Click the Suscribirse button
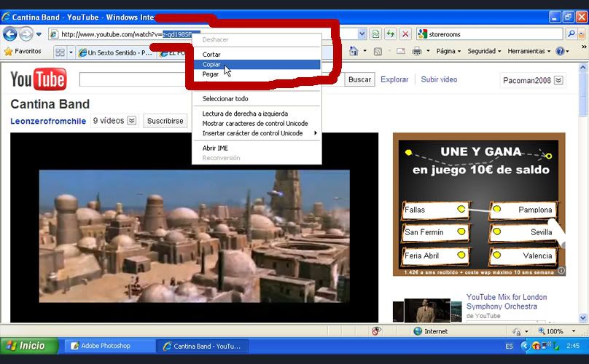 pos(165,121)
